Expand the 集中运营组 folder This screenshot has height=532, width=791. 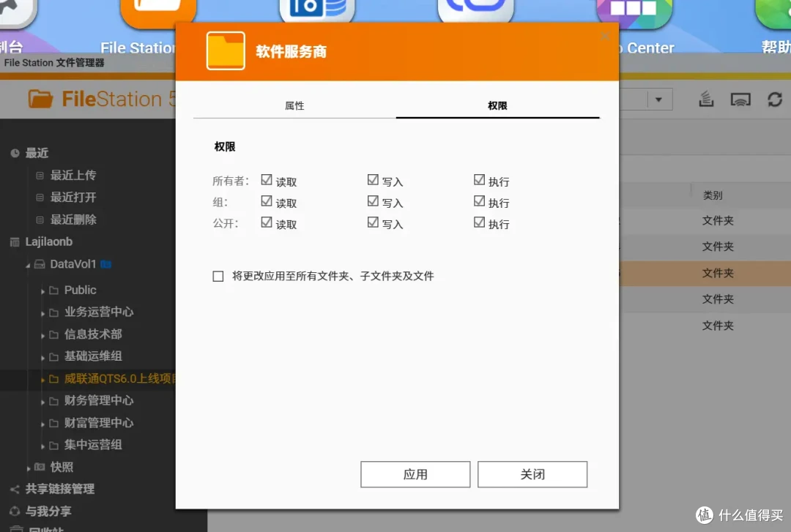point(42,446)
